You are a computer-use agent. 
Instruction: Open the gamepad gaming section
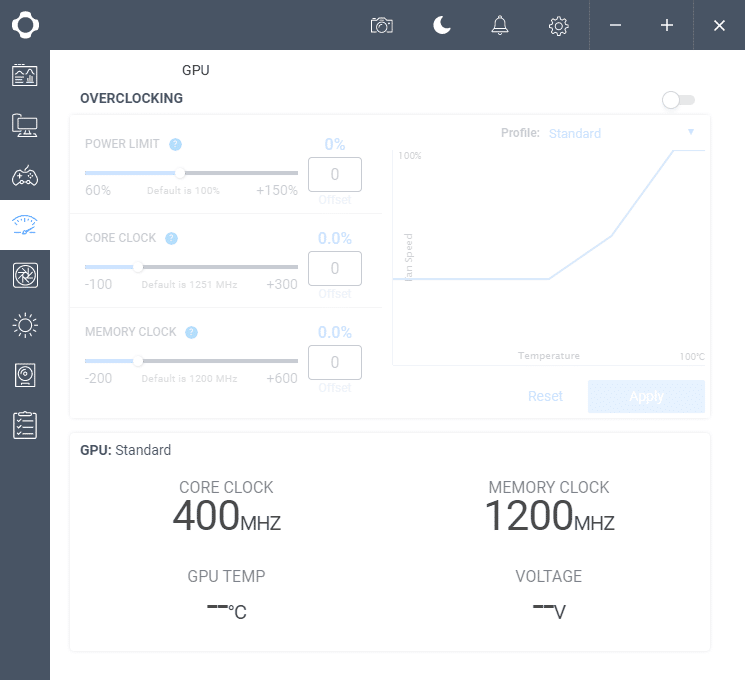(x=24, y=176)
